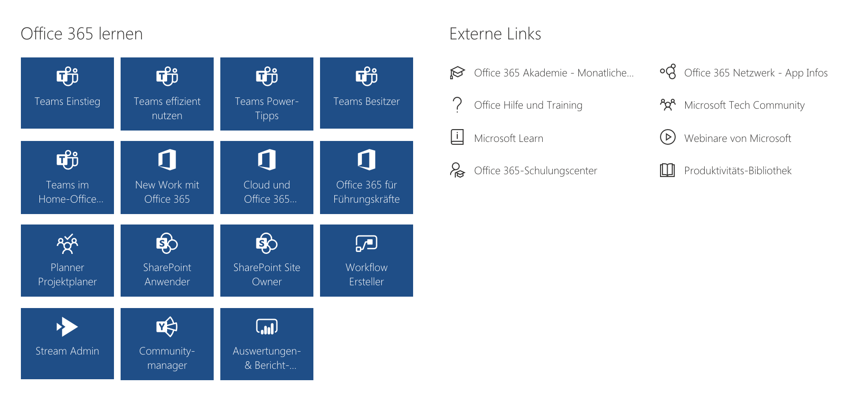The image size is (868, 393).
Task: Open New Work mit Office 365 label
Action: click(x=167, y=192)
